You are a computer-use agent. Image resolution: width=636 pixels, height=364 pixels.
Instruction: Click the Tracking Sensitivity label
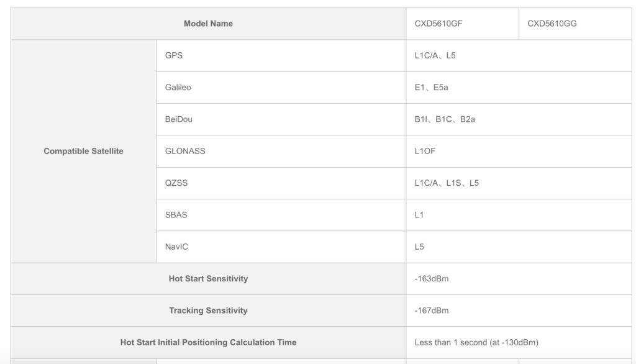coord(208,311)
